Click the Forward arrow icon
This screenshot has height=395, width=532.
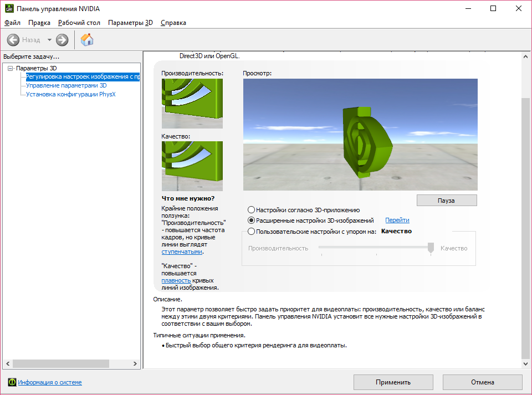coord(62,40)
